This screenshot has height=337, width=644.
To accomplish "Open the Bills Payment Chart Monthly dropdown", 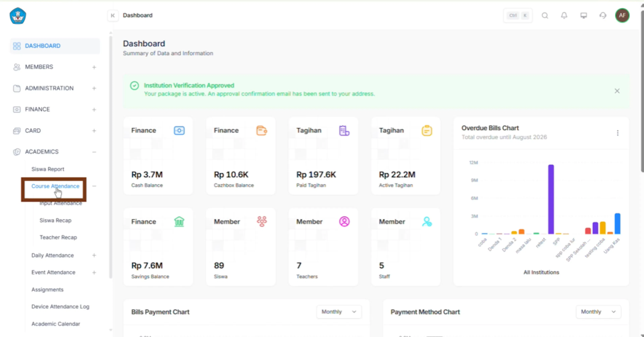I will point(339,312).
